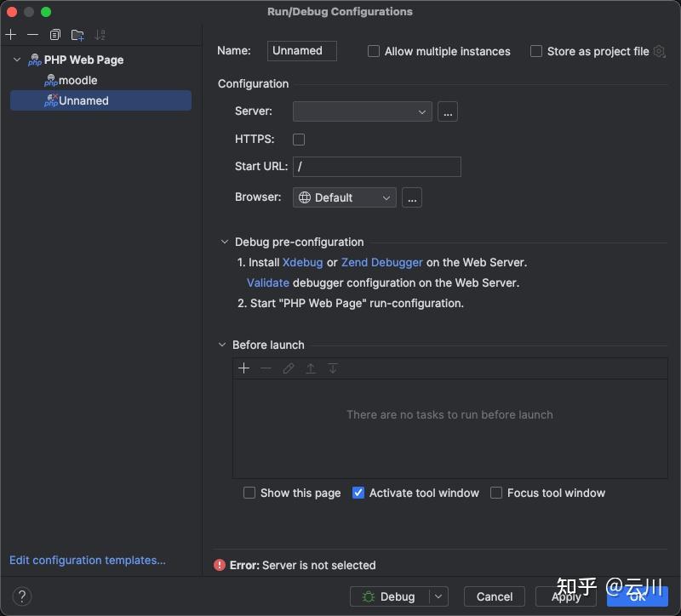Enable Allow multiple instances checkbox
Image resolution: width=681 pixels, height=616 pixels.
click(374, 52)
